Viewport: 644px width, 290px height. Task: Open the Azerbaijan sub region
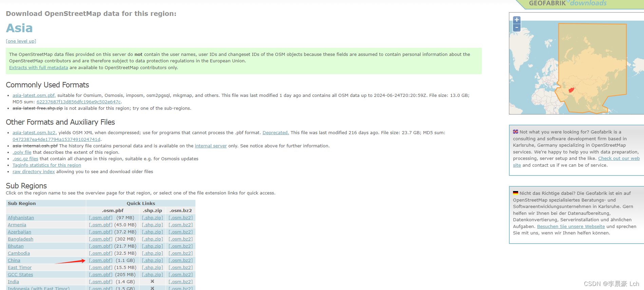click(19, 232)
